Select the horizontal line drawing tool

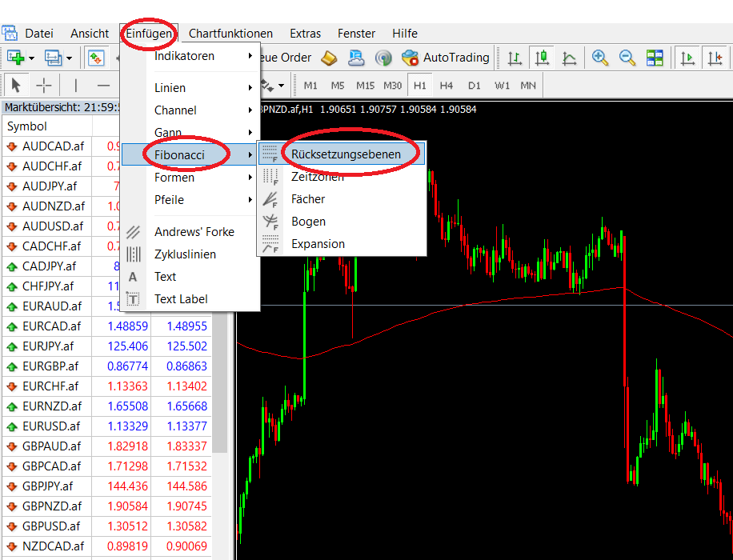point(104,85)
